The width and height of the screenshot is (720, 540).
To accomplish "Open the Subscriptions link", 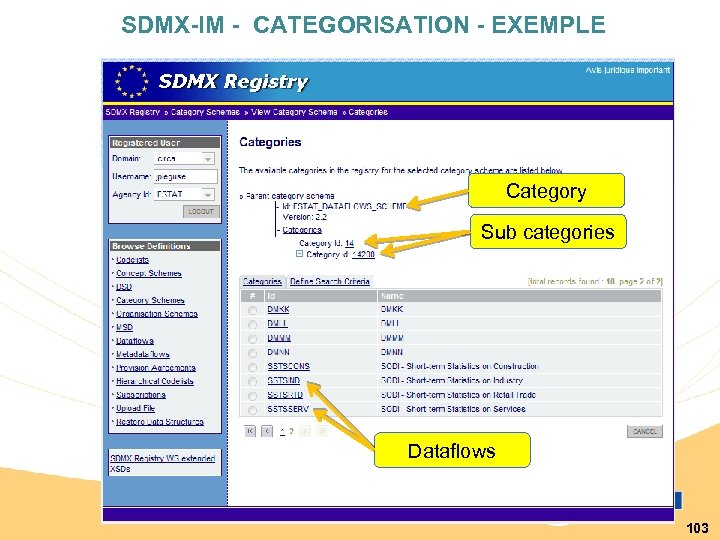I will 141,394.
